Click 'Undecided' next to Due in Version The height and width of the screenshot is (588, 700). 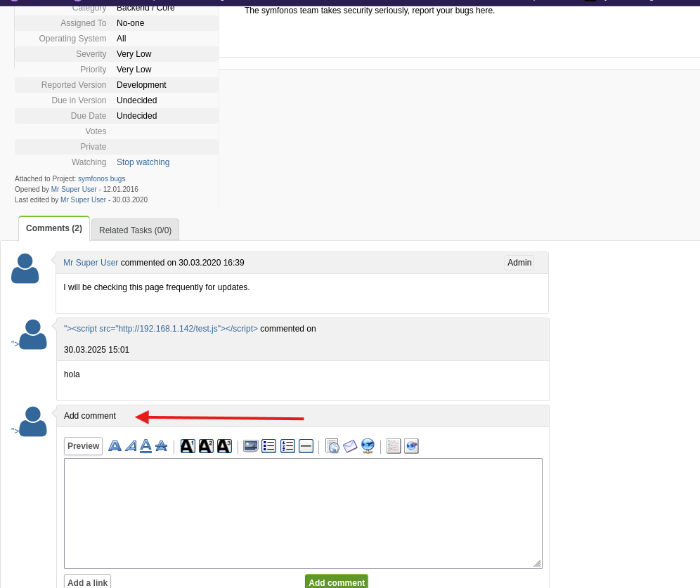coord(136,100)
